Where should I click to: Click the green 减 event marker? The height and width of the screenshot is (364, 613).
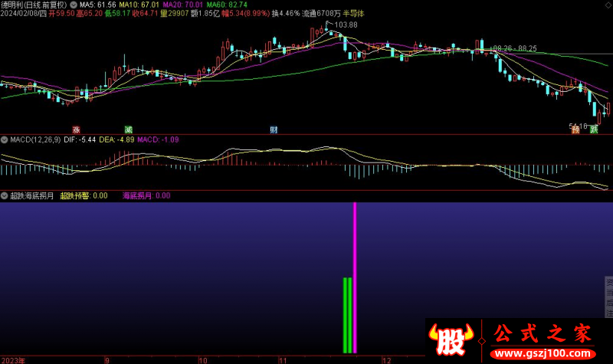click(128, 130)
